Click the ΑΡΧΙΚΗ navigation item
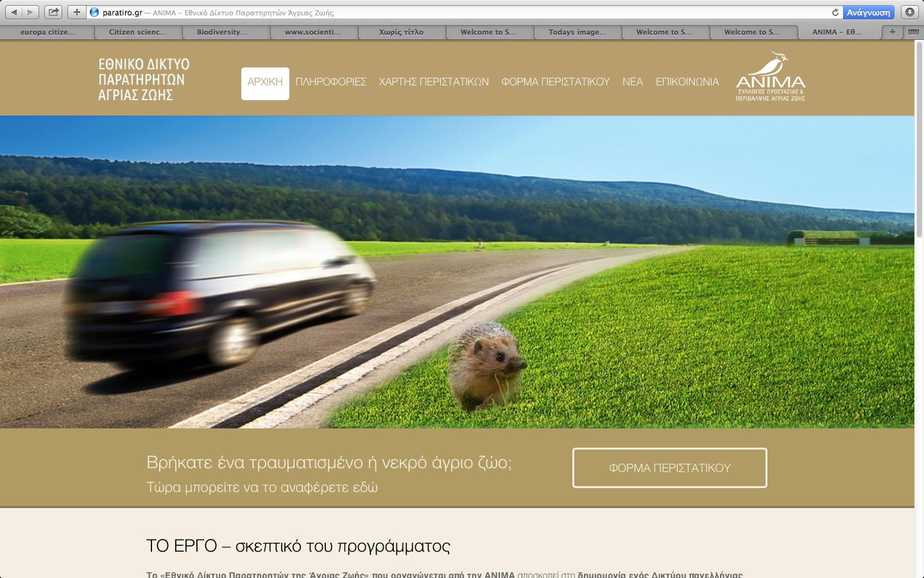The height and width of the screenshot is (578, 924). [x=265, y=82]
